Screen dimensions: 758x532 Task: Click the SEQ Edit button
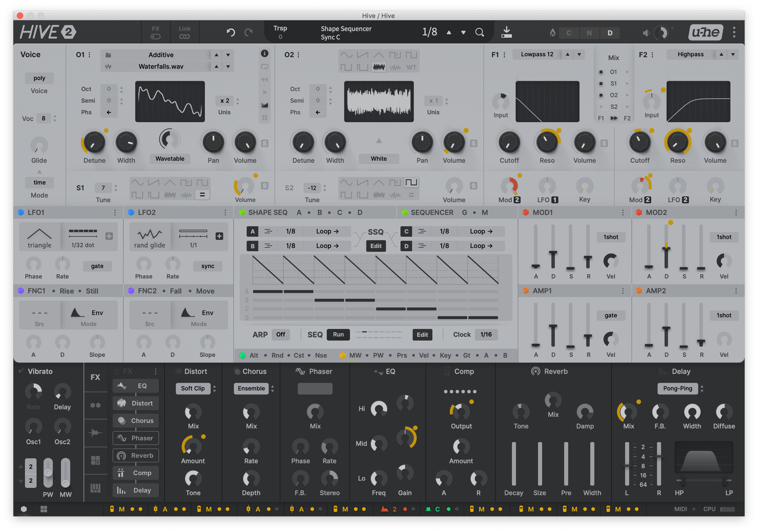coord(422,335)
